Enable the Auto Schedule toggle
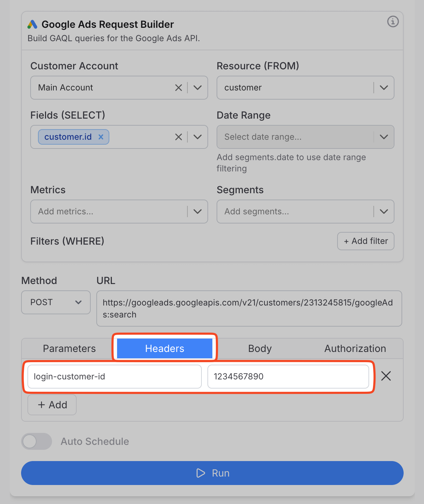Viewport: 424px width, 504px height. pos(36,441)
